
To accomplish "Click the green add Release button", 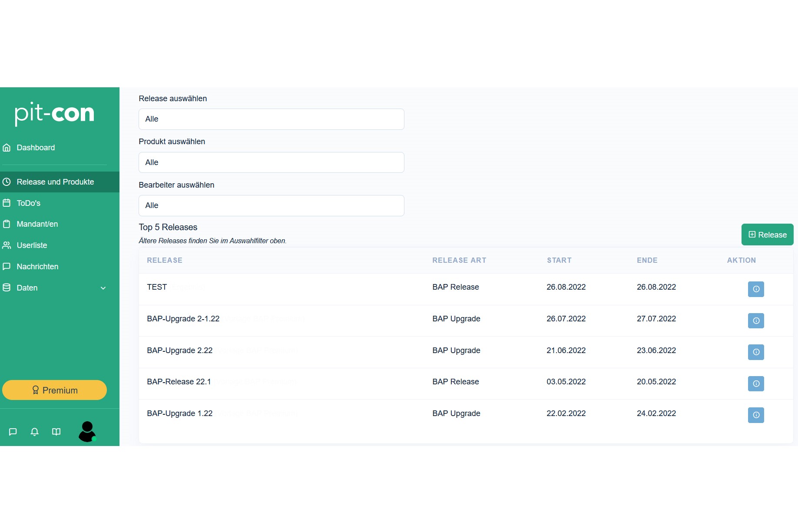I will tap(767, 235).
